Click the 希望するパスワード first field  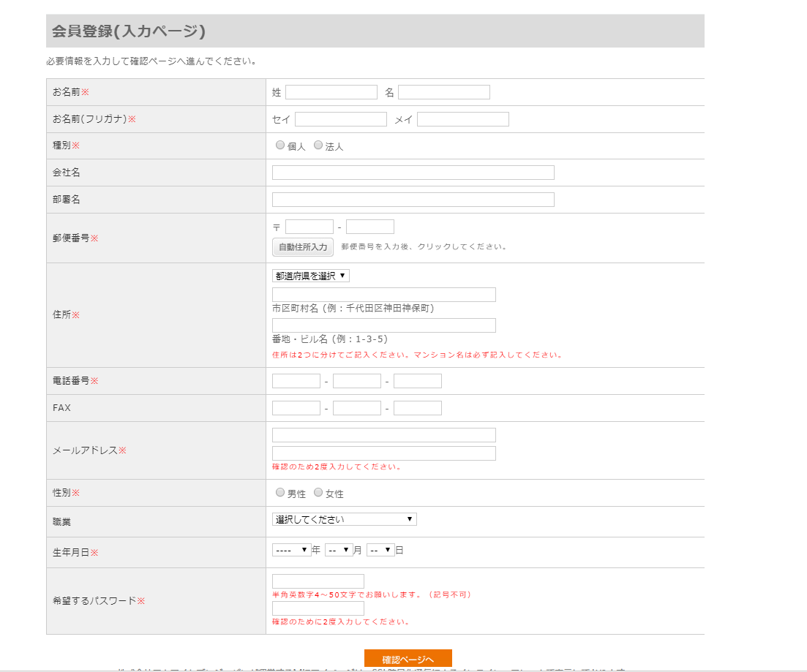318,581
